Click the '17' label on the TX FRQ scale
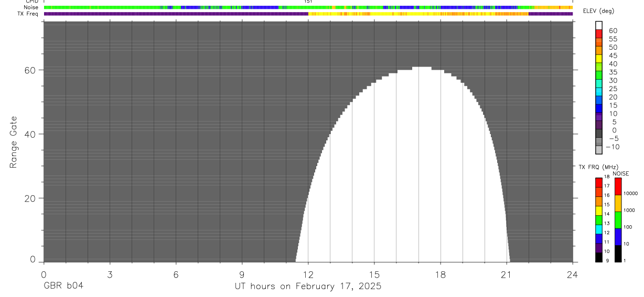The height and width of the screenshot is (297, 644). [x=607, y=186]
